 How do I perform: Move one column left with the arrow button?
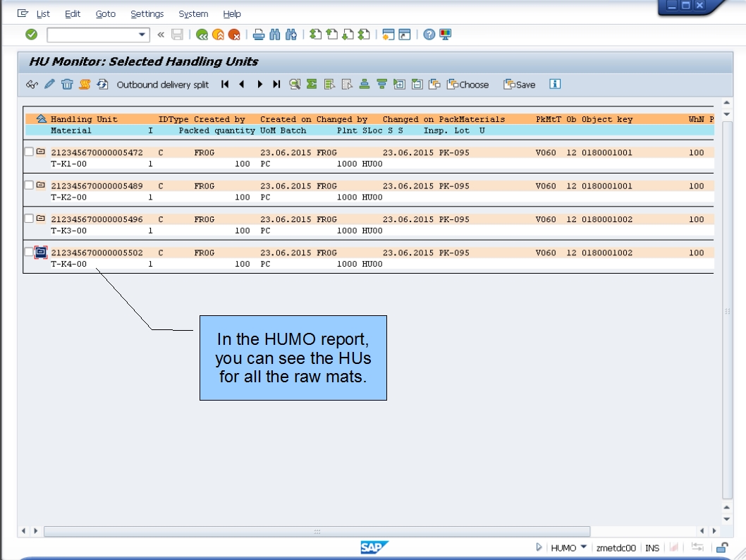[242, 84]
